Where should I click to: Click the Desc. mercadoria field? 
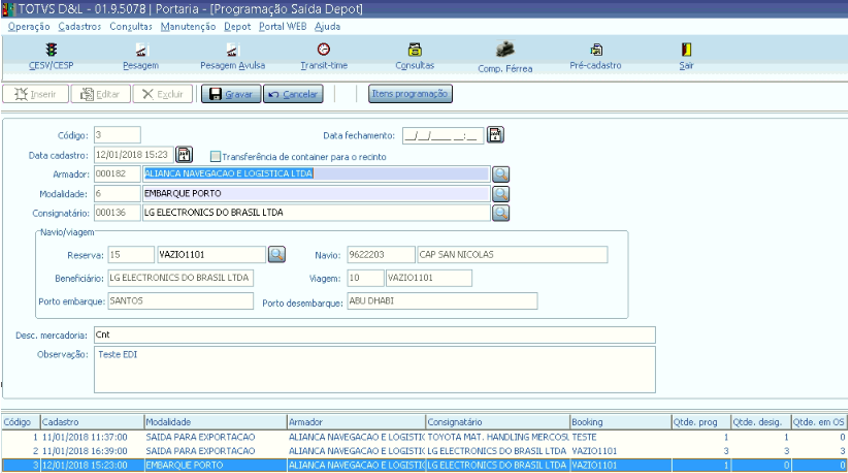point(375,335)
